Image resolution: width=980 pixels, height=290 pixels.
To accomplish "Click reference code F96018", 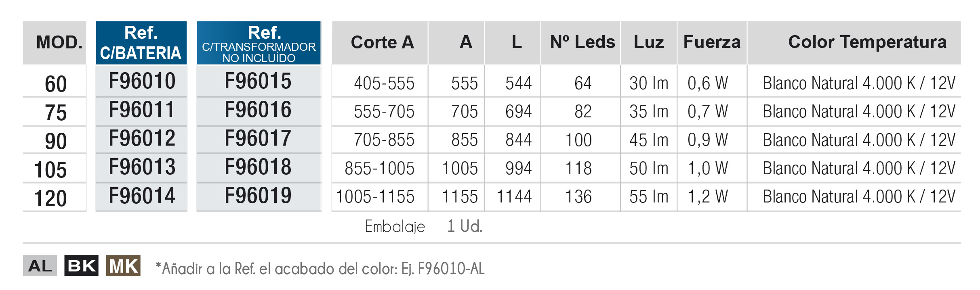I will 258,167.
